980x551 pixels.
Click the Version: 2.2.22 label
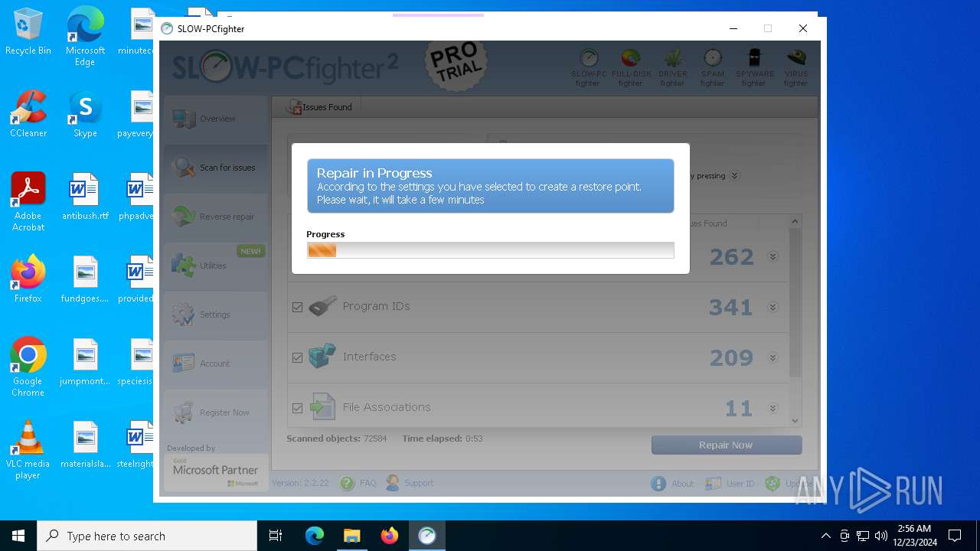point(300,483)
